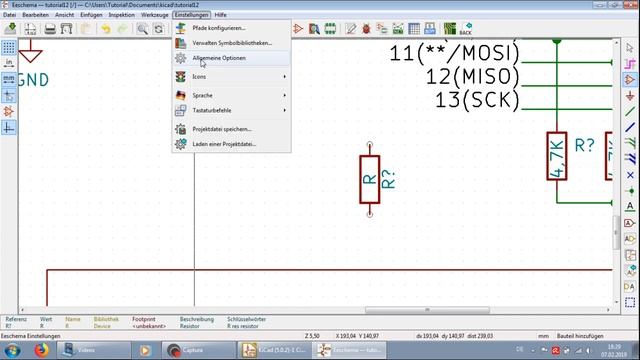Open Pcbnew board layout icon

click(x=450, y=29)
